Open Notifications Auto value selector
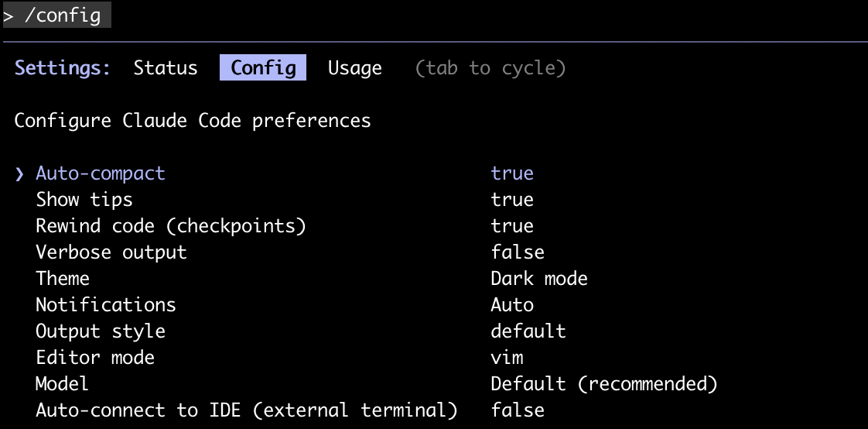 tap(512, 305)
